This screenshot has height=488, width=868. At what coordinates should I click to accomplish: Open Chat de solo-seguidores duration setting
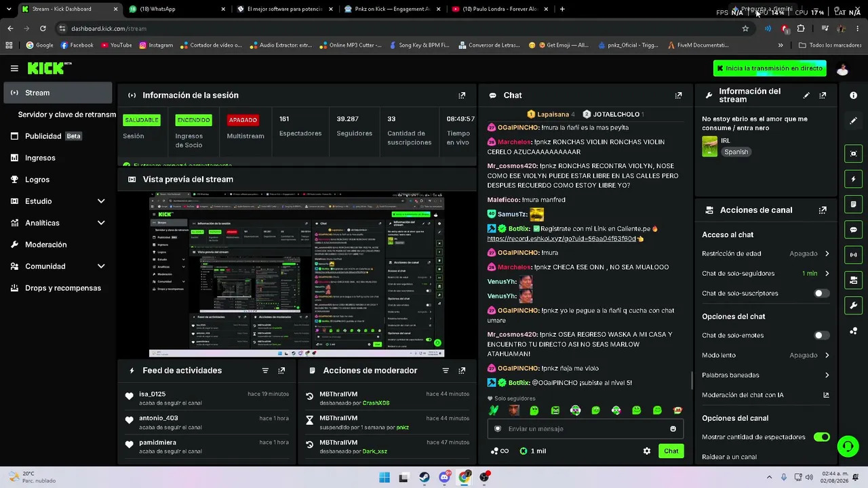pos(766,274)
